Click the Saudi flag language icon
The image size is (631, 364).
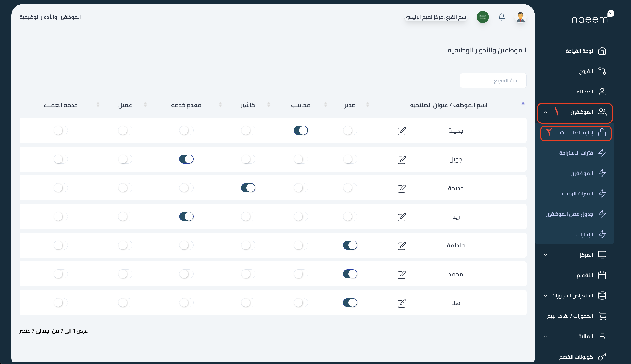tap(483, 17)
